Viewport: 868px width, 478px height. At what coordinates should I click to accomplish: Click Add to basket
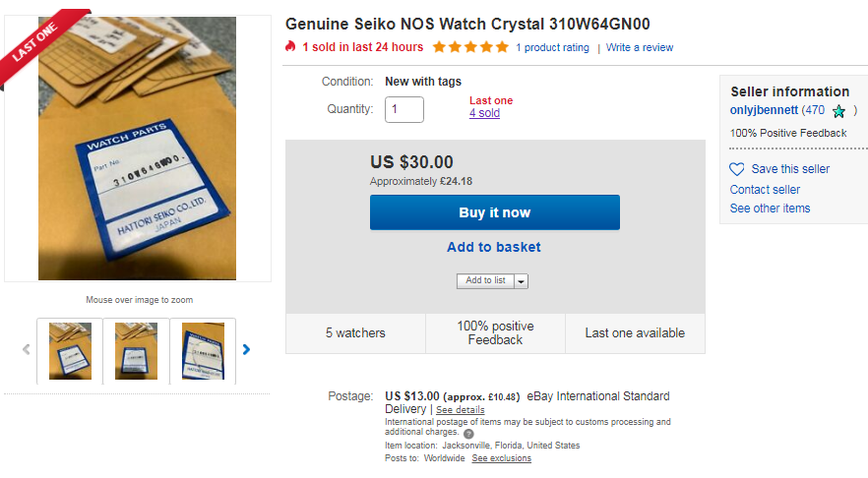pyautogui.click(x=494, y=247)
